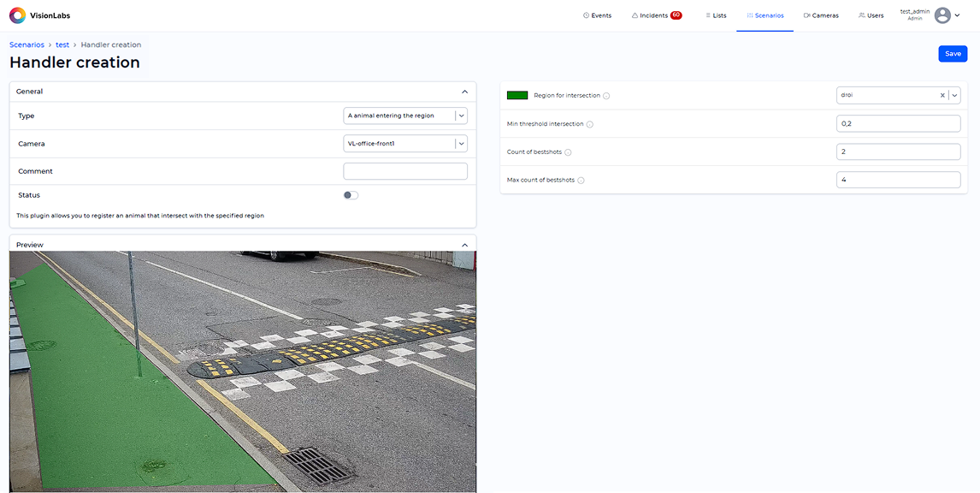
Task: Click the Save button
Action: (953, 54)
